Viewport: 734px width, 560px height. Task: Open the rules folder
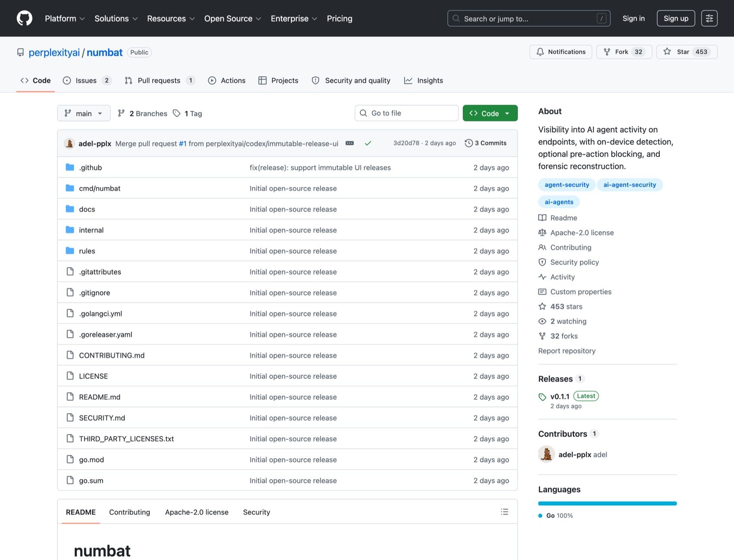click(x=87, y=251)
